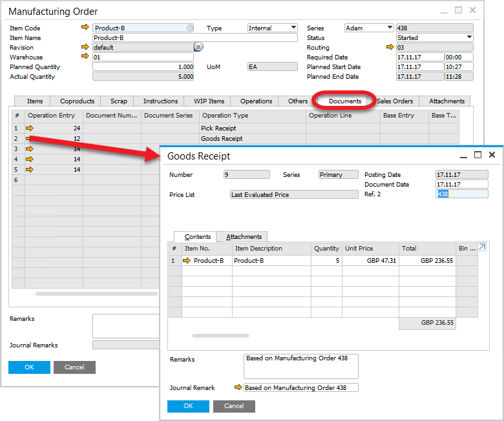504x421 pixels.
Task: Select the Operations tab
Action: tap(256, 101)
